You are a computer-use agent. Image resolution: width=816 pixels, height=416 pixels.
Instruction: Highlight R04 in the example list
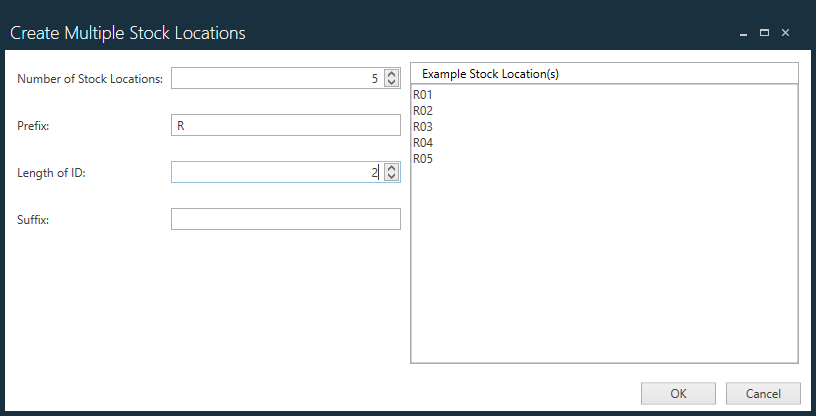422,143
